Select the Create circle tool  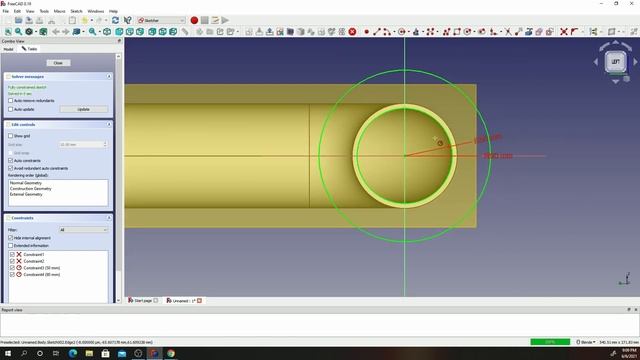click(401, 32)
